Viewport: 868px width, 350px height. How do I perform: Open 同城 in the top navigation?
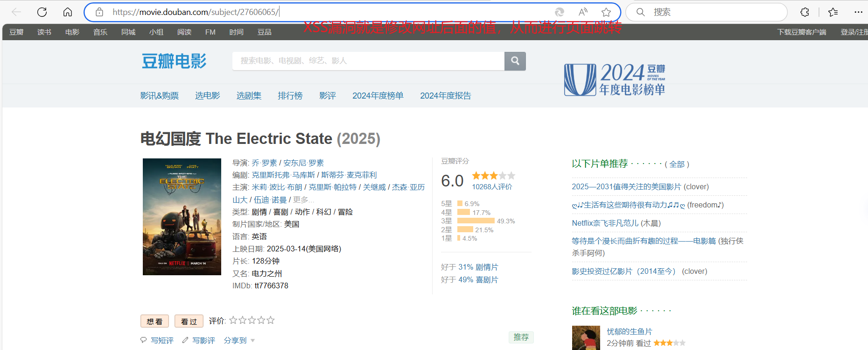coord(128,32)
